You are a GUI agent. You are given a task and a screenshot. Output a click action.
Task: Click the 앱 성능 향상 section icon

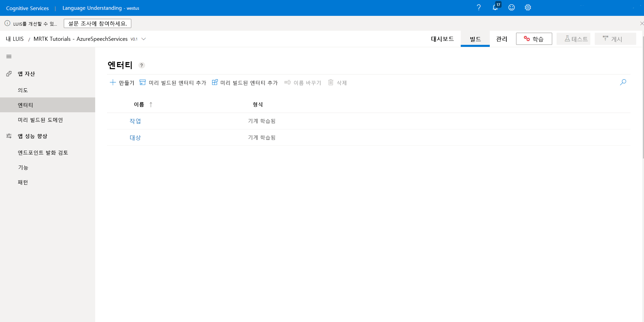[x=9, y=136]
